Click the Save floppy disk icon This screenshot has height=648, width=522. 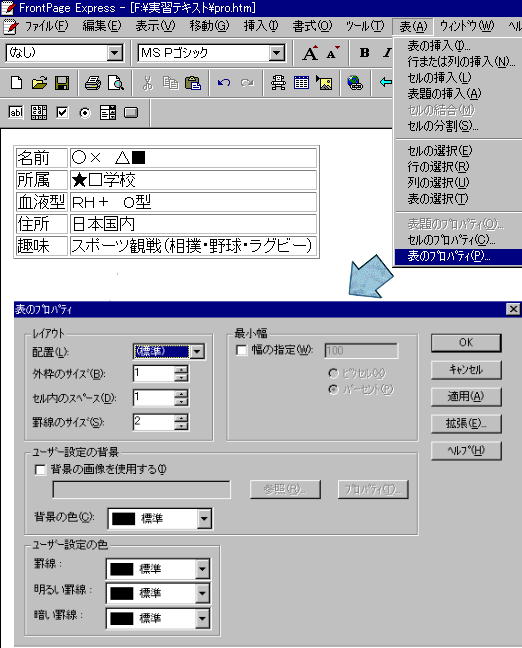pos(62,83)
